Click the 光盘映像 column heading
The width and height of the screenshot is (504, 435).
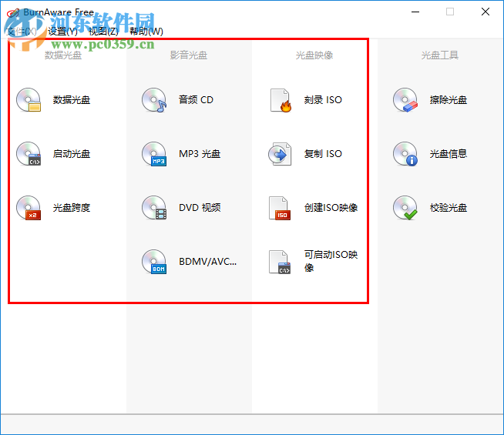(314, 55)
